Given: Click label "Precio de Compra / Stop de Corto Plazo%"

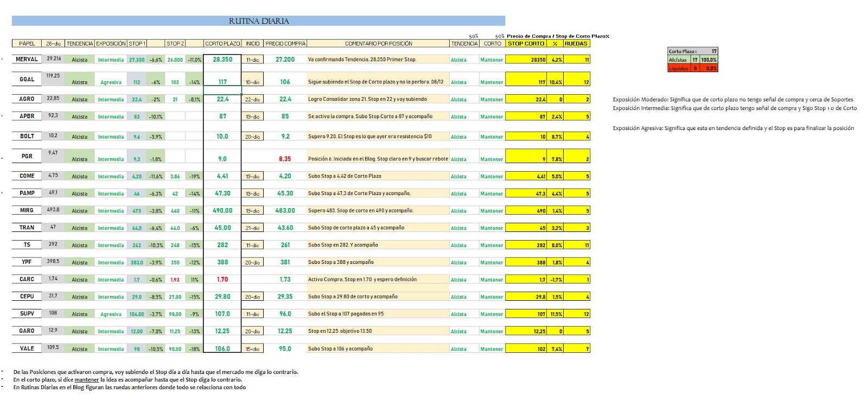Looking at the screenshot, I should click(558, 36).
